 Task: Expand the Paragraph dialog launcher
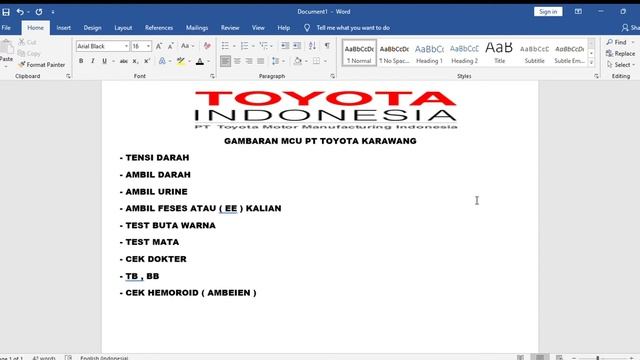click(333, 76)
